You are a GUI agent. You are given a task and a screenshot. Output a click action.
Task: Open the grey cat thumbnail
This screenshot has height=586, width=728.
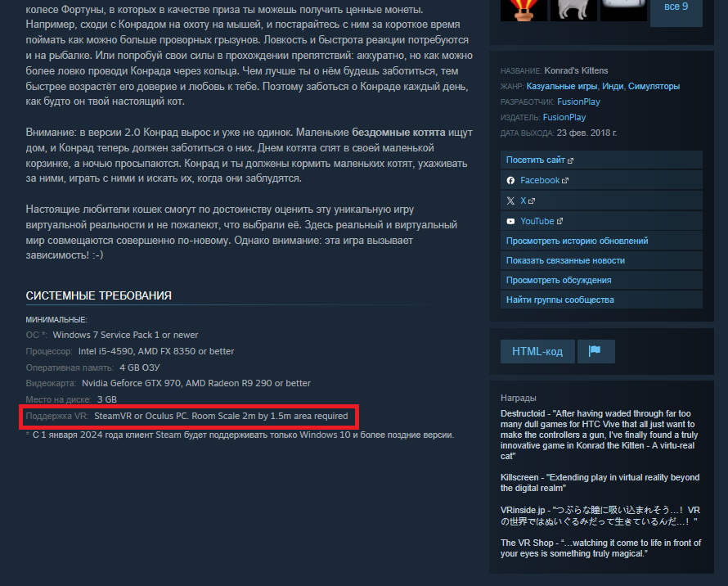pos(573,10)
